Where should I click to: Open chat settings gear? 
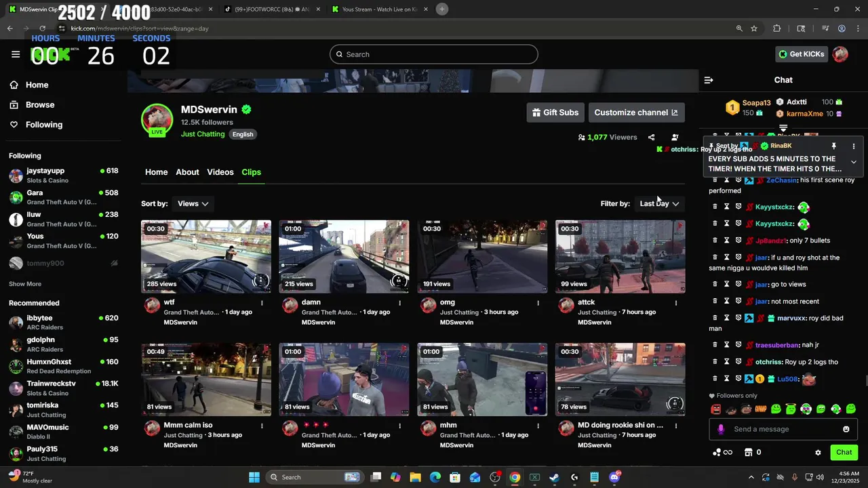coord(818,452)
